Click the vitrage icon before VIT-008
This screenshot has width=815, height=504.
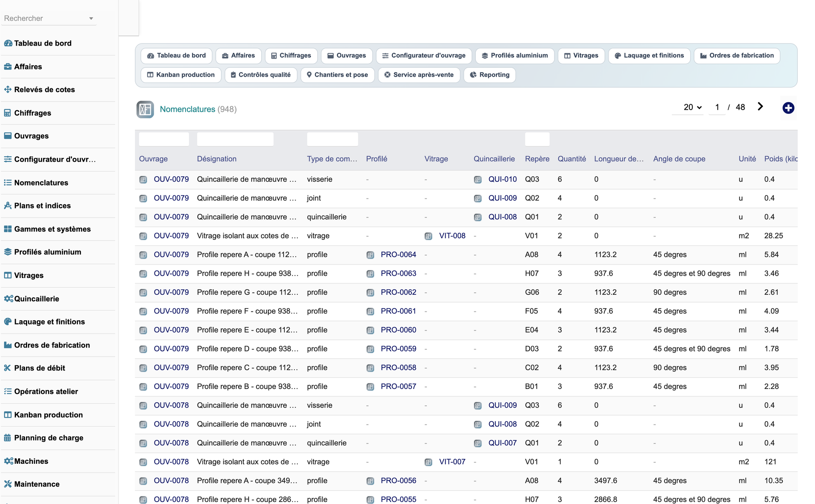tap(428, 236)
